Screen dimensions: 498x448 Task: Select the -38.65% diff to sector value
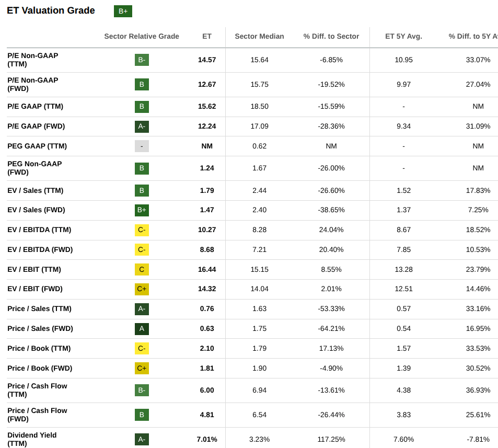pyautogui.click(x=331, y=210)
